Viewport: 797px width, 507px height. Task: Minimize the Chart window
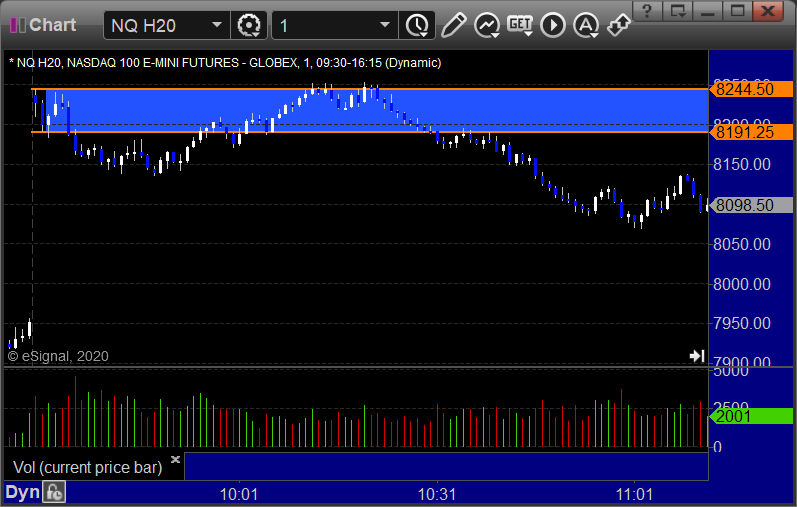(x=708, y=11)
